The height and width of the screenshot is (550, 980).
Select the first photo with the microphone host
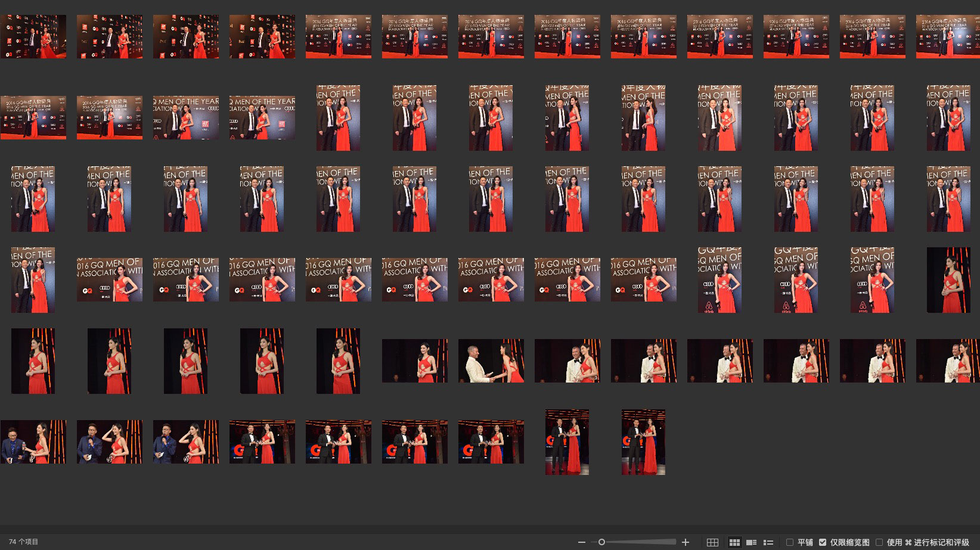tap(33, 442)
